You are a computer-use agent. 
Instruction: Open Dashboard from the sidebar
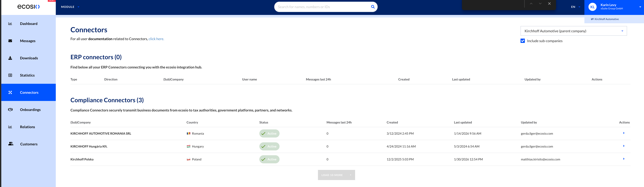point(29,24)
